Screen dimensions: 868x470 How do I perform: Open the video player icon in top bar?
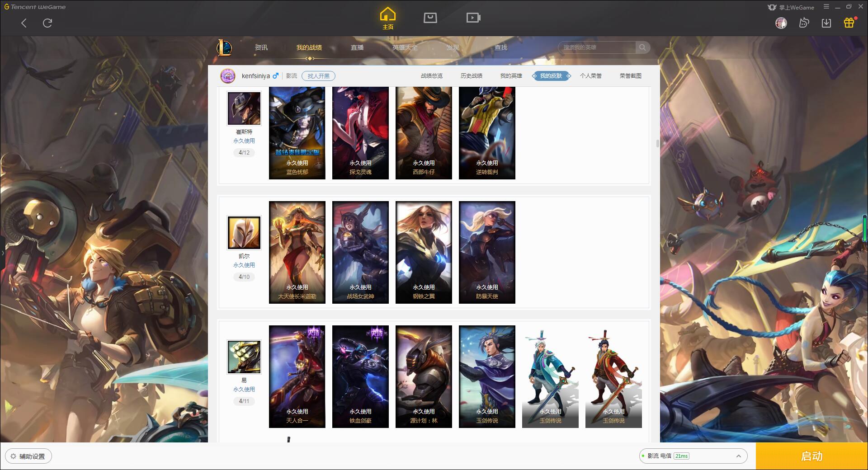pos(473,18)
